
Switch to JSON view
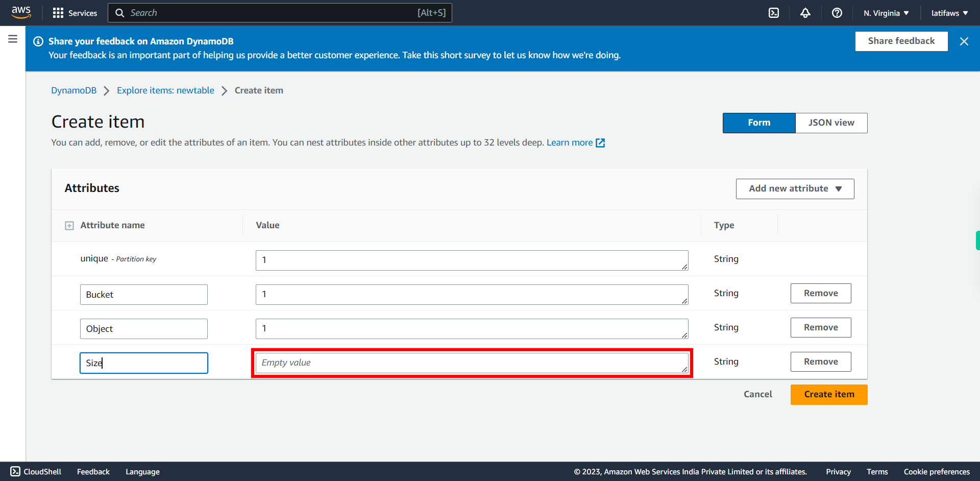tap(831, 123)
